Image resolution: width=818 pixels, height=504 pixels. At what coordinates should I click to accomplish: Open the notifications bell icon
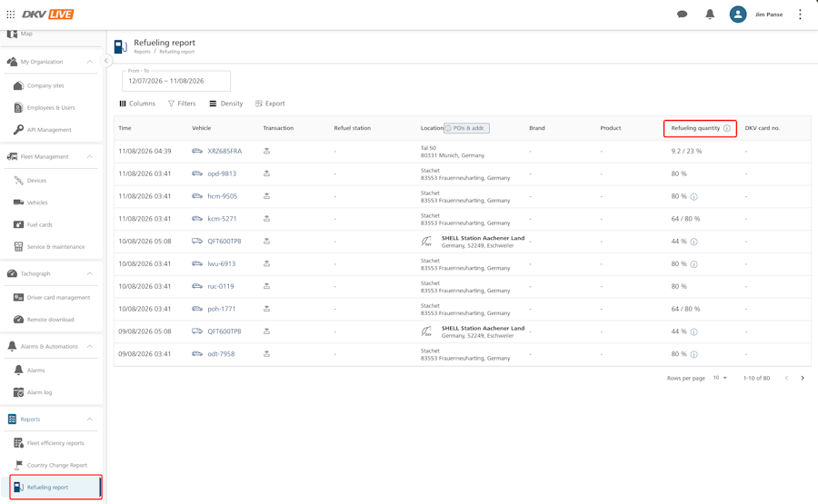[710, 14]
